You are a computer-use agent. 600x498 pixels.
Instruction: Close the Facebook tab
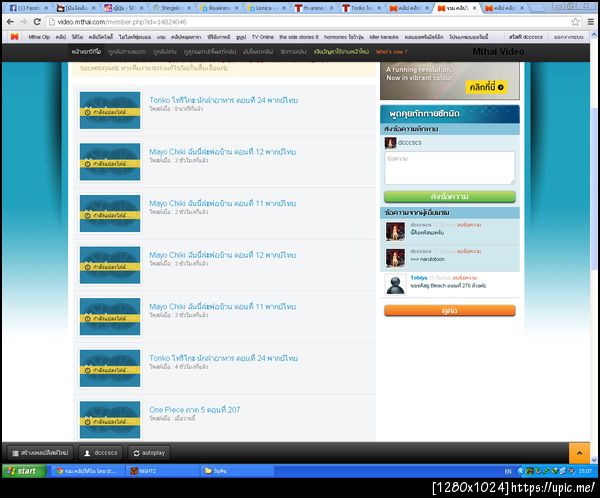(x=46, y=8)
